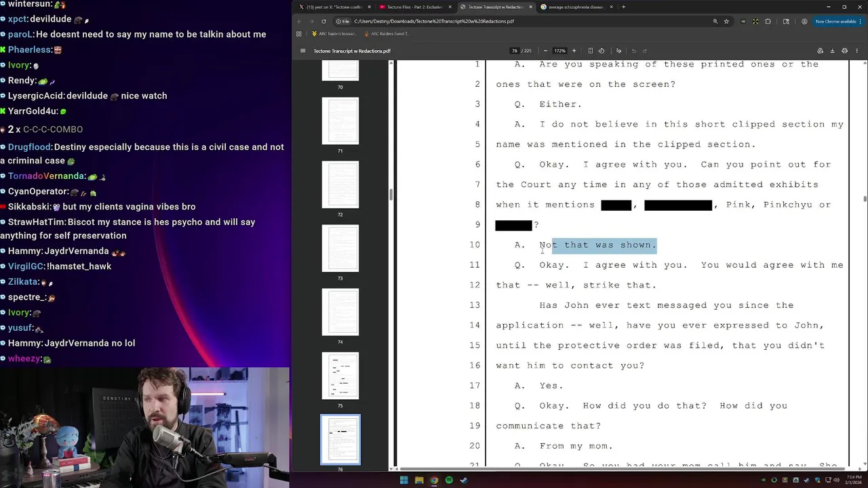Select page 76 thumbnail
Image resolution: width=868 pixels, height=488 pixels.
340,440
